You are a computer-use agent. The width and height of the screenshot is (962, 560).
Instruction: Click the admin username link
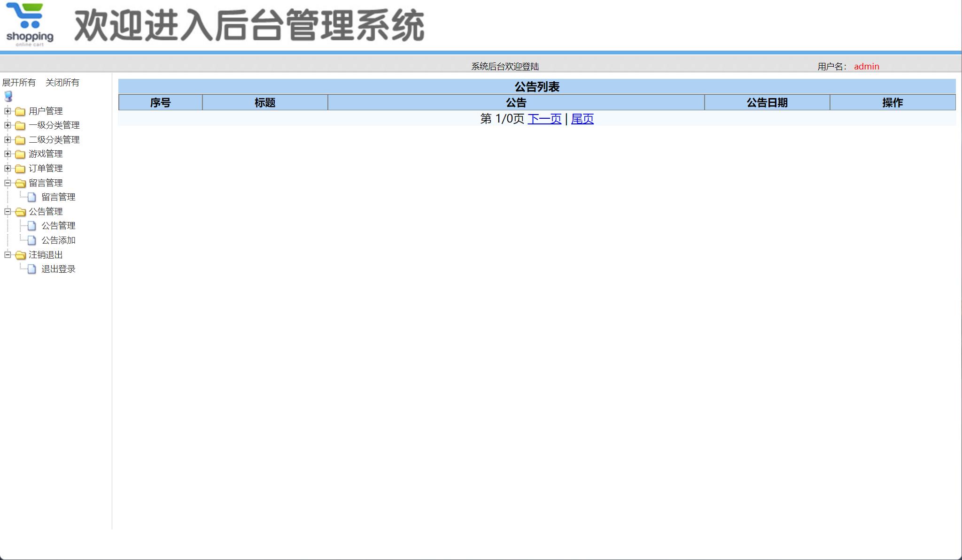click(867, 66)
